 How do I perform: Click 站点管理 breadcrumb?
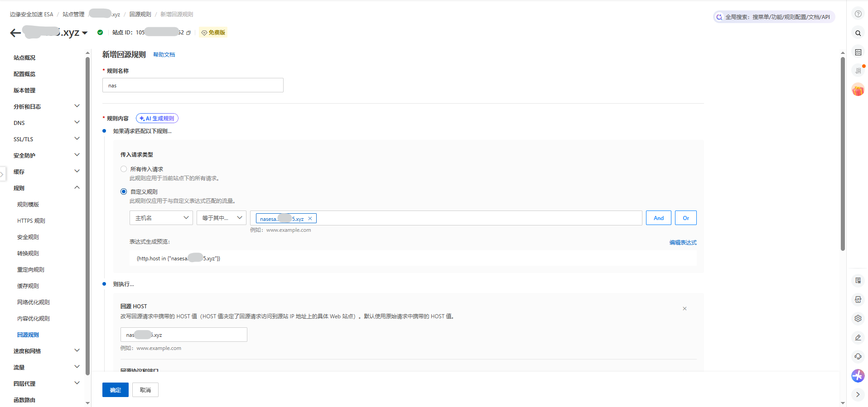73,14
